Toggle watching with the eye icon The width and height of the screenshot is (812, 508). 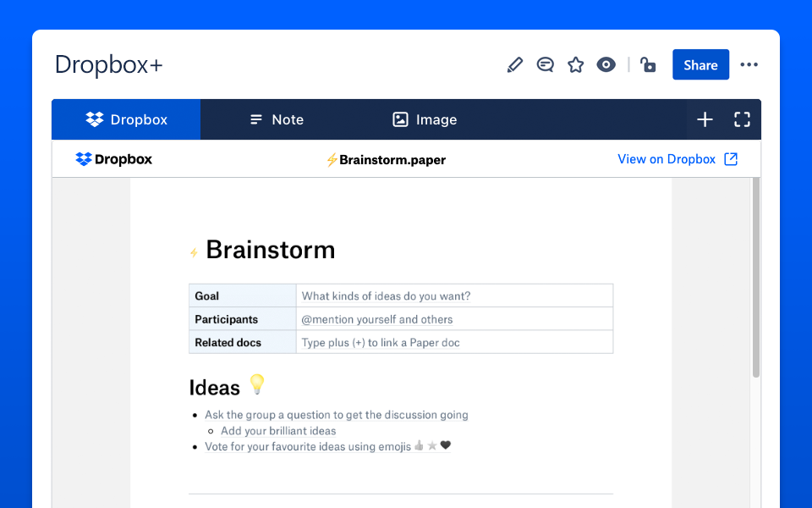click(x=606, y=65)
